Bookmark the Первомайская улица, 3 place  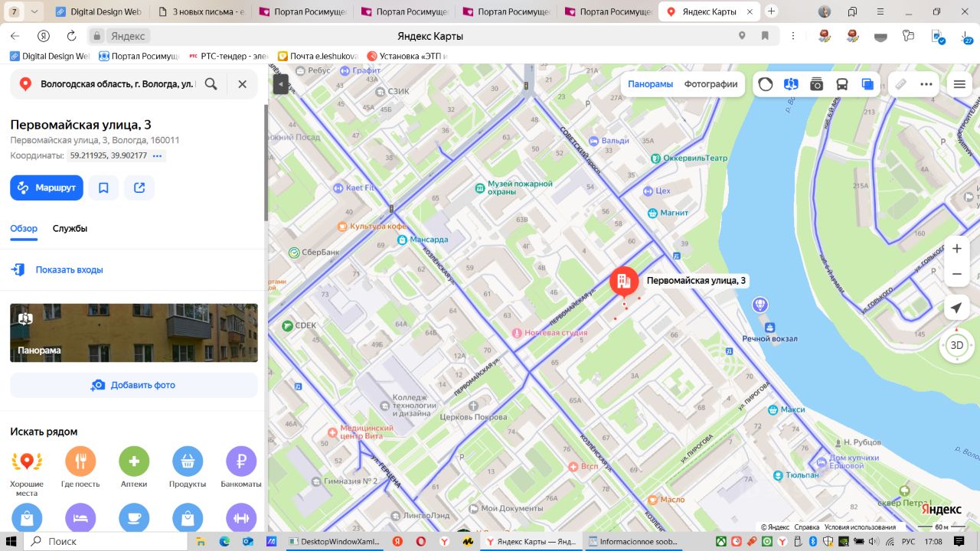click(104, 187)
